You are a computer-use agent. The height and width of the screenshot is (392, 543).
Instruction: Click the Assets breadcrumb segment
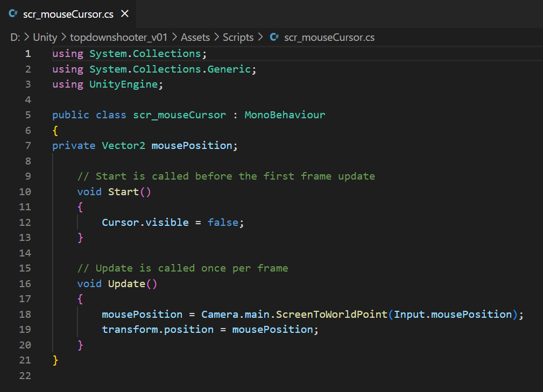(195, 37)
